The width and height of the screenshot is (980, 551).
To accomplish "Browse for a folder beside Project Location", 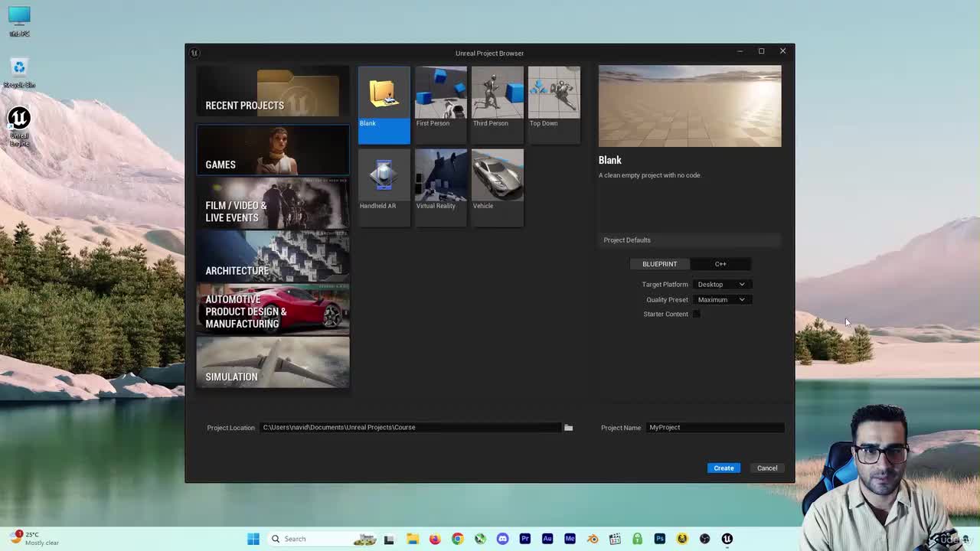I will click(x=568, y=428).
